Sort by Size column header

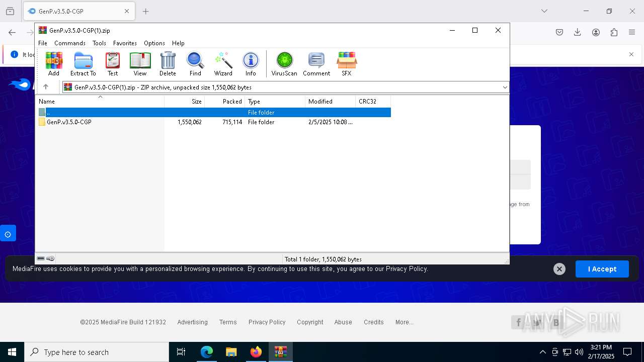(x=185, y=102)
